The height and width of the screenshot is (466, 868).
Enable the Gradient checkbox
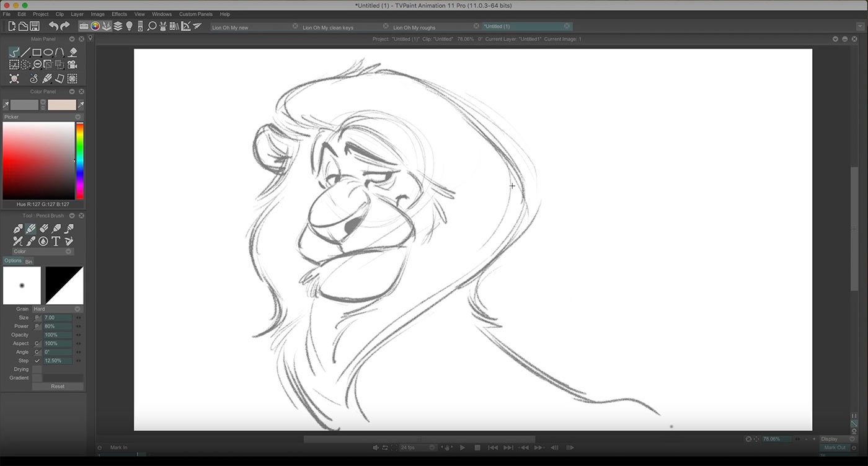[37, 378]
